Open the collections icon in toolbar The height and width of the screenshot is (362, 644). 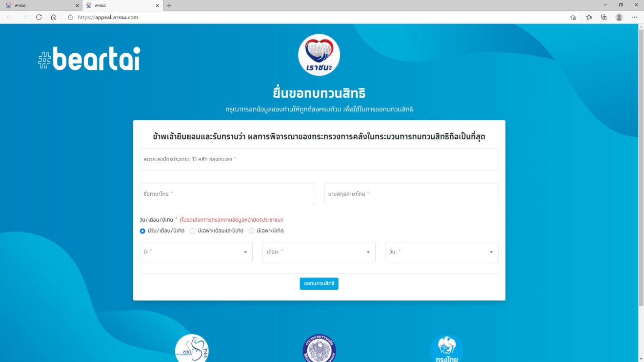(604, 17)
